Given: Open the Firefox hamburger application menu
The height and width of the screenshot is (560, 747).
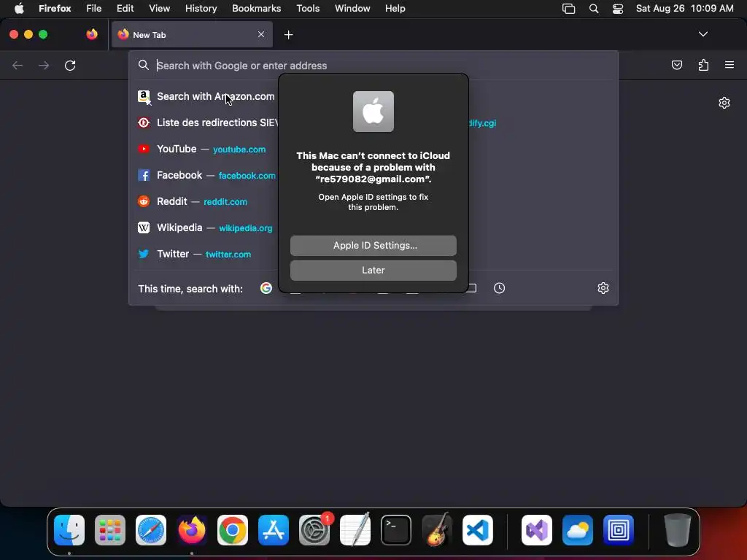Looking at the screenshot, I should pos(729,65).
